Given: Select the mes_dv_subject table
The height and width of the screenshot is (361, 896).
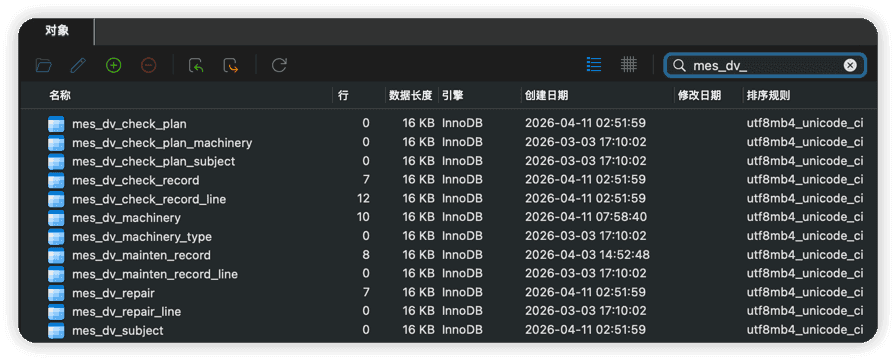Looking at the screenshot, I should point(118,331).
